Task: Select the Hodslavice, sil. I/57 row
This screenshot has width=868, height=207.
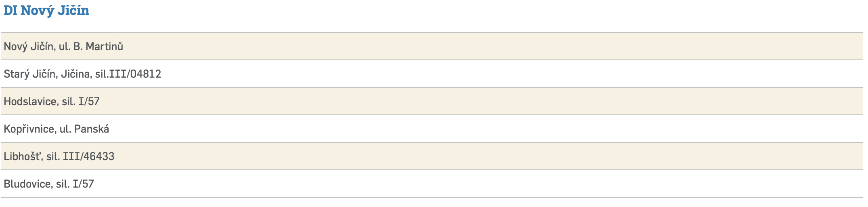Action: tap(432, 101)
